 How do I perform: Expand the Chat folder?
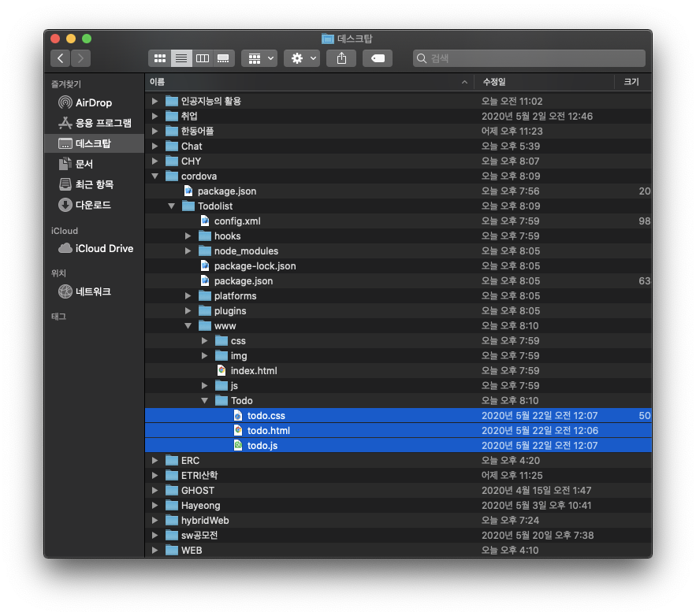[x=154, y=146]
